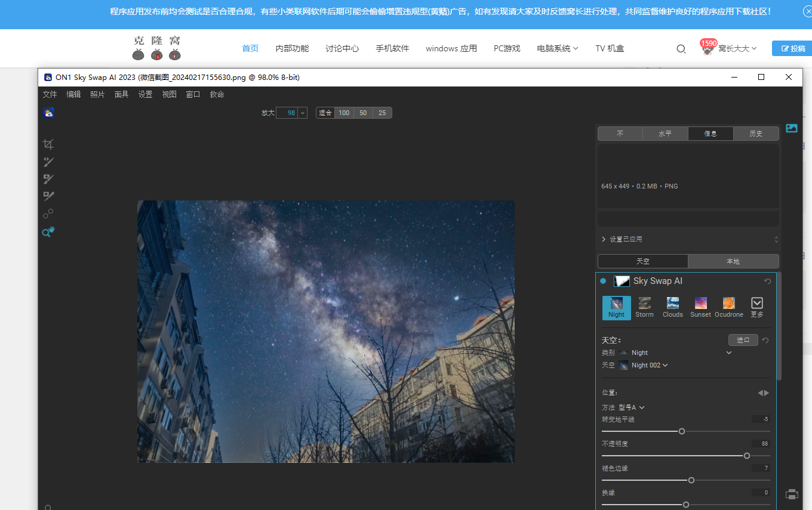This screenshot has width=812, height=510.
Task: Click the user avatar with 1590 badge
Action: [x=708, y=48]
